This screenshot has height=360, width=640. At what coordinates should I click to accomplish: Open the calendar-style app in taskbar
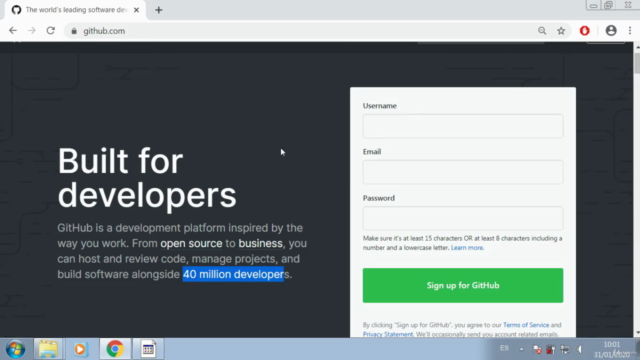click(x=148, y=349)
